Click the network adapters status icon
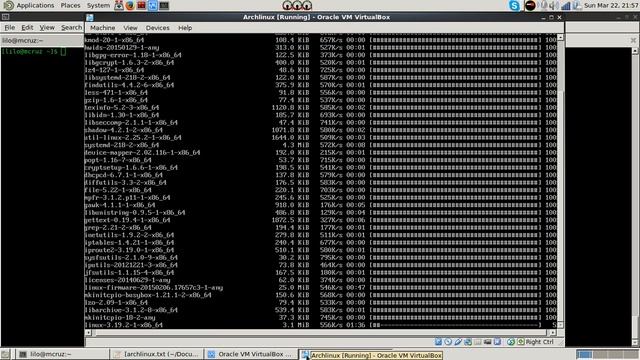Image resolution: width=640 pixels, height=360 pixels. [468, 342]
